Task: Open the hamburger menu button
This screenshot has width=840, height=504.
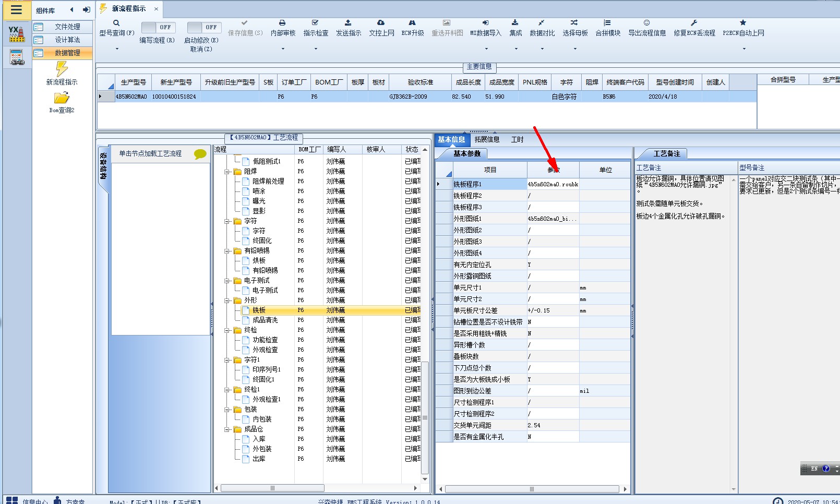Action: 16,10
